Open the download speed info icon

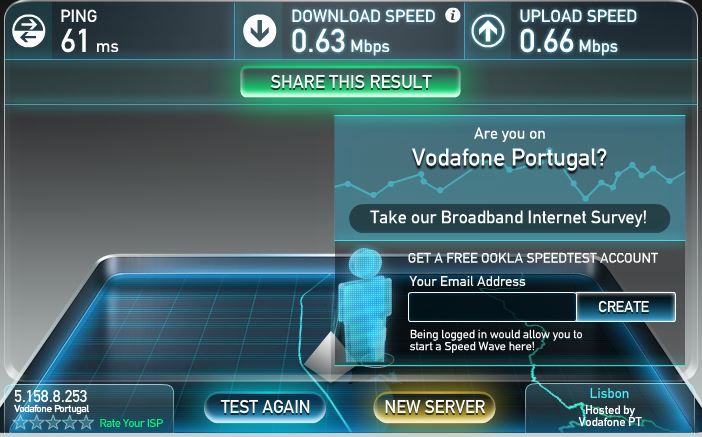453,16
